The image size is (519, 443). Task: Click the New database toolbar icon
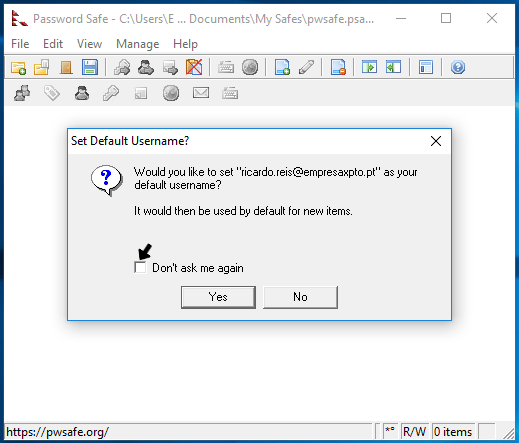click(18, 67)
